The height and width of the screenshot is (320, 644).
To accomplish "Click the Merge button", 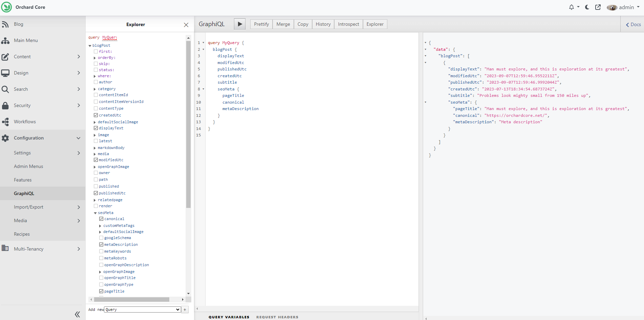I will pyautogui.click(x=283, y=24).
